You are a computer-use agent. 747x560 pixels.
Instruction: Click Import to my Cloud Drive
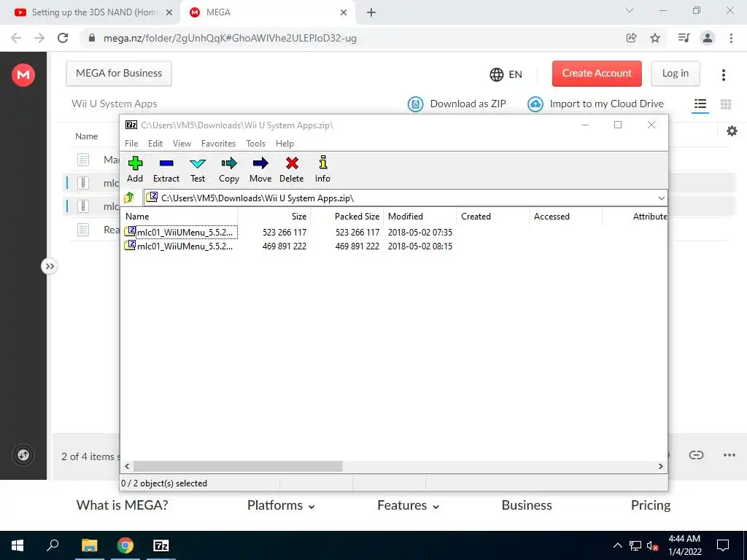(x=595, y=104)
